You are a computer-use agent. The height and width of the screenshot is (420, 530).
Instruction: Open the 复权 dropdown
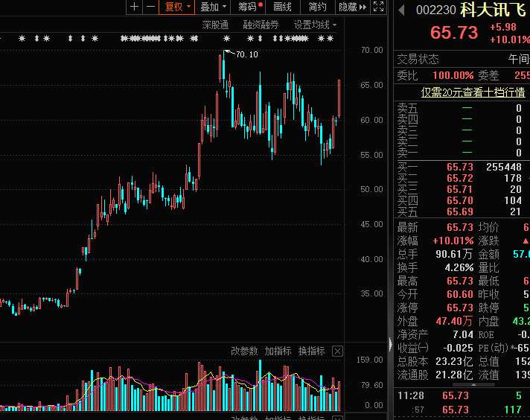coord(177,7)
